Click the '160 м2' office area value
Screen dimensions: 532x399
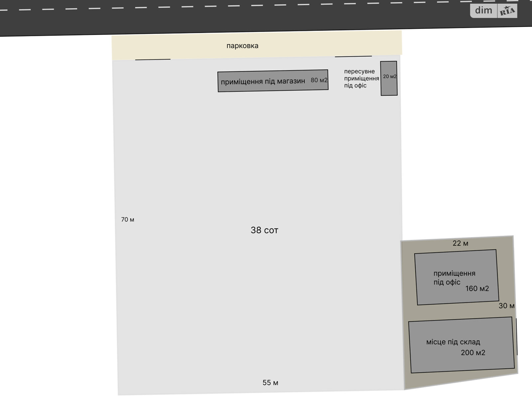(x=477, y=289)
